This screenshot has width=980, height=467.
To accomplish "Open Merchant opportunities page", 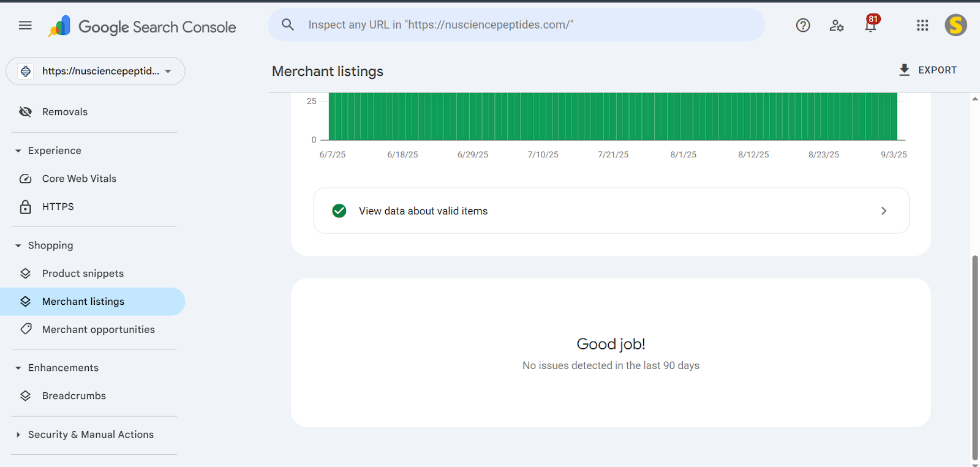I will [x=92, y=329].
